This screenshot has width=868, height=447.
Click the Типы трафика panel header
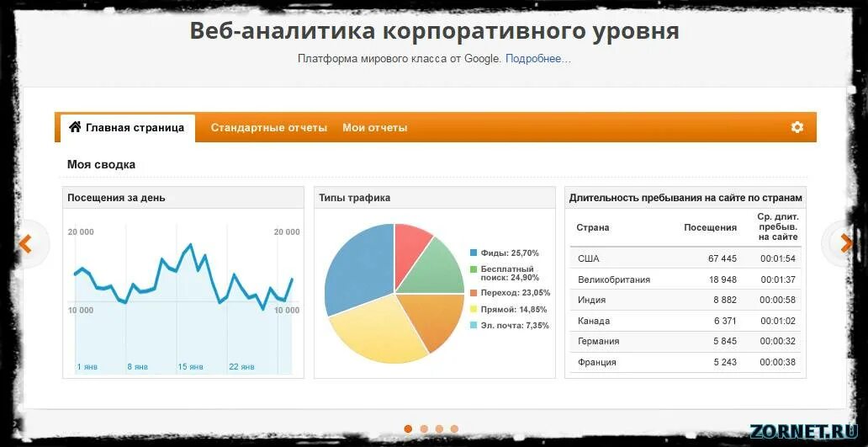click(435, 198)
